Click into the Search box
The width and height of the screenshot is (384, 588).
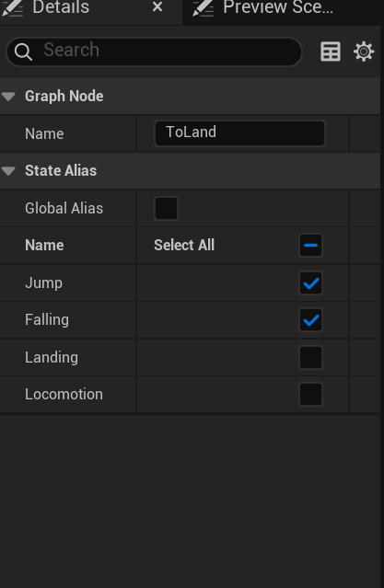(154, 52)
